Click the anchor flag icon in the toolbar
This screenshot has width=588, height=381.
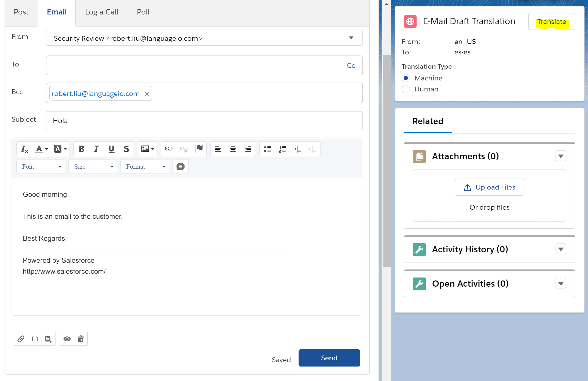pyautogui.click(x=199, y=148)
